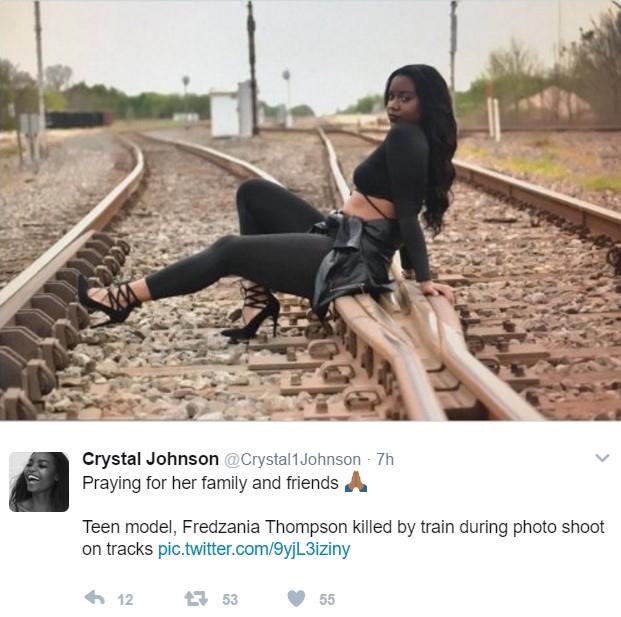Click the words "on tracks" before the link
Viewport: 621px width, 617px height.
(x=117, y=549)
